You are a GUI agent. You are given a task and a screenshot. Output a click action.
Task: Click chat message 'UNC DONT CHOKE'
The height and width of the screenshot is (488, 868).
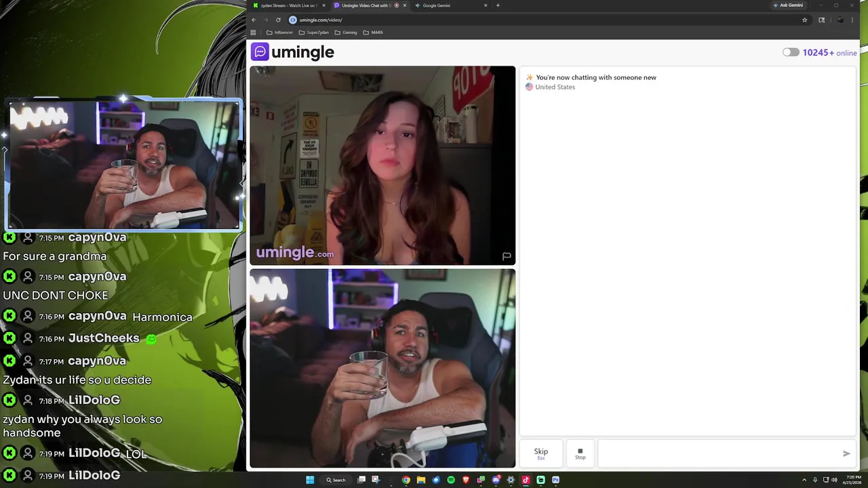[56, 296]
